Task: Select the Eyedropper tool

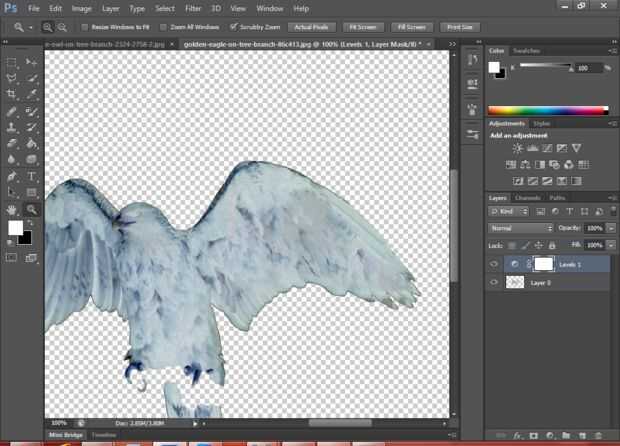Action: point(31,94)
